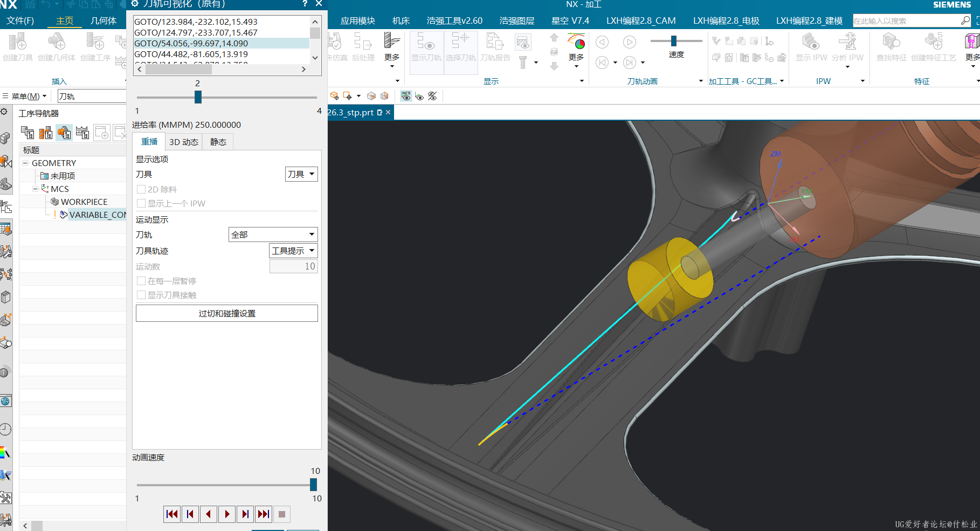This screenshot has height=531, width=980.
Task: Click ribbon 速度 slider handle
Action: pos(673,41)
